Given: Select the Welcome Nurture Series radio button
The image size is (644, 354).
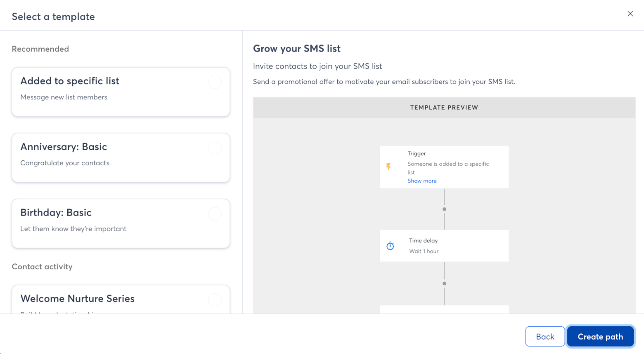Looking at the screenshot, I should (x=215, y=300).
